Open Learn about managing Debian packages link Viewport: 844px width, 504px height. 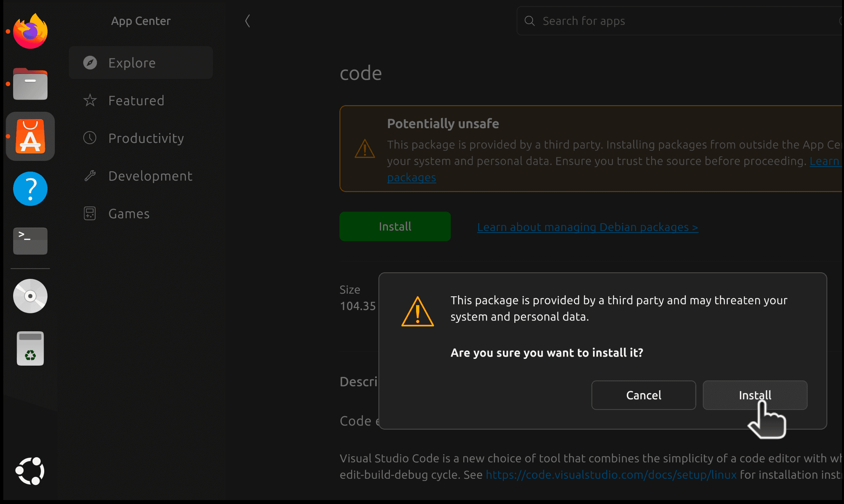tap(588, 227)
